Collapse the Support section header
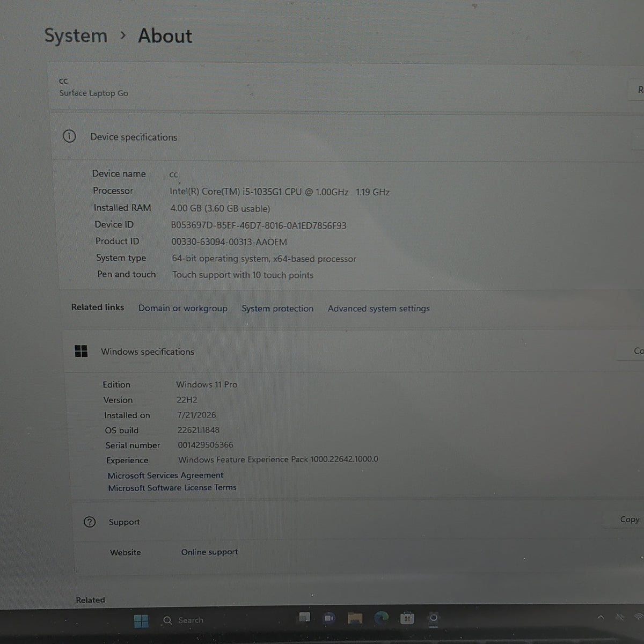The height and width of the screenshot is (644, 644). pos(357,522)
